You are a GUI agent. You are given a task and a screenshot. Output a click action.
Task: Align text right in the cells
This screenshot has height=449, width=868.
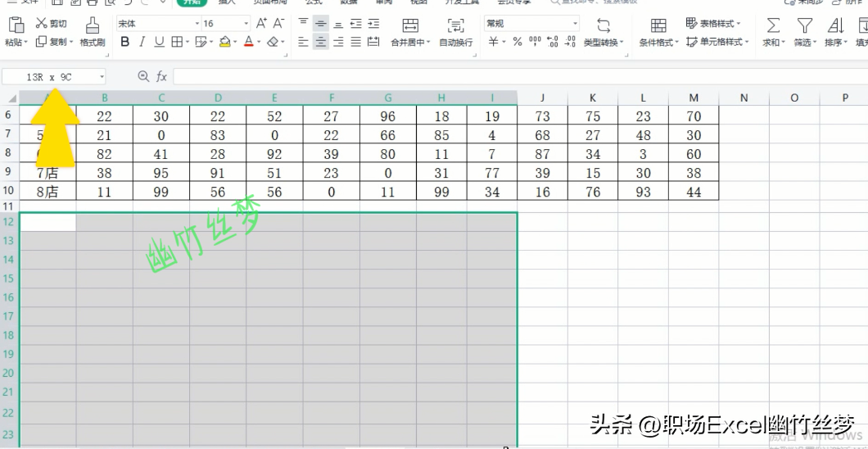(x=338, y=42)
